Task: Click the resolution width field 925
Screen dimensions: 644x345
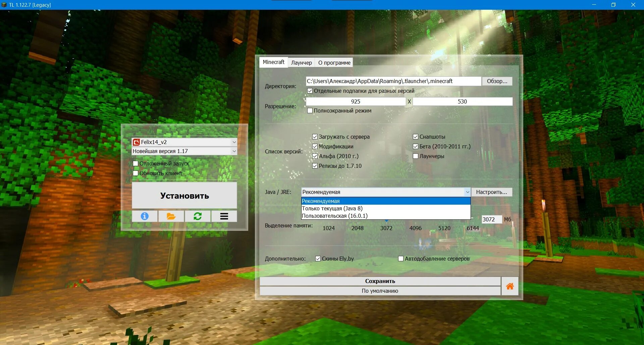Action: (x=356, y=101)
